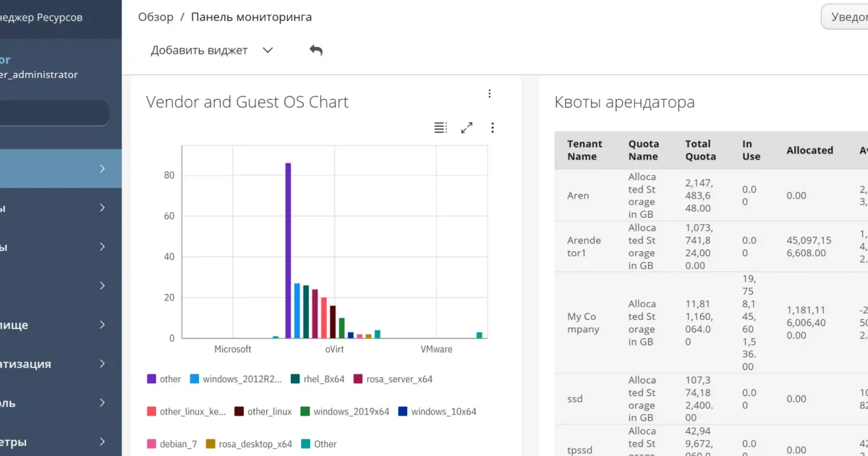Open the chart legend list icon

[441, 127]
